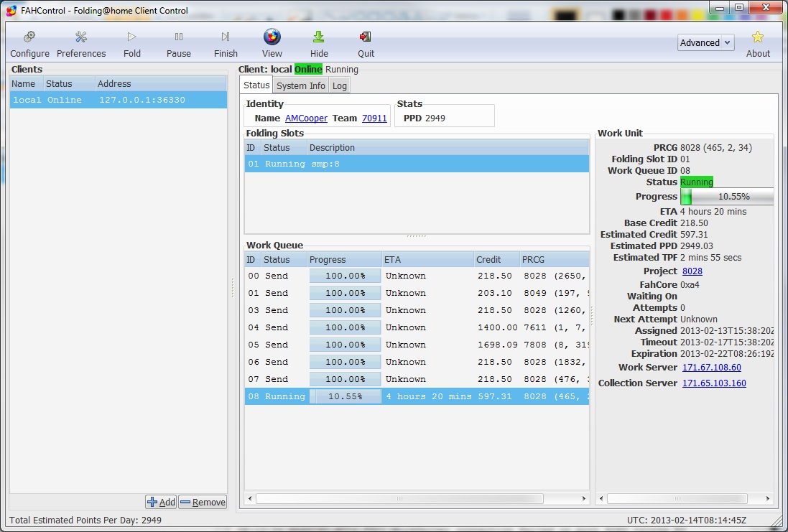The height and width of the screenshot is (532, 788).
Task: Click the green Online status label
Action: 308,70
